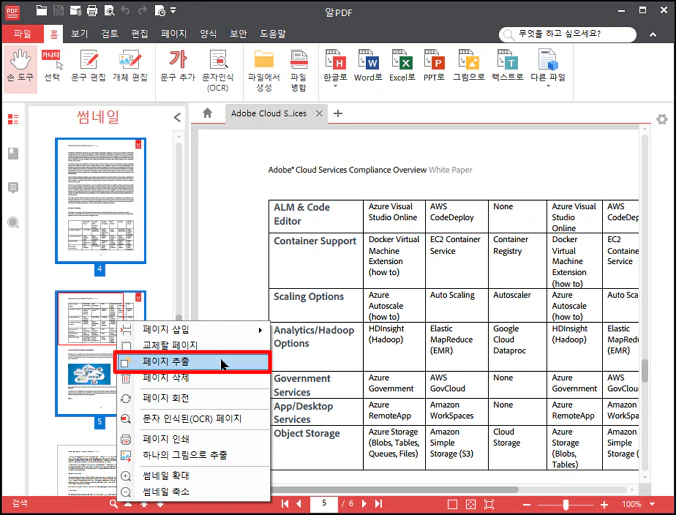Convert to 한글로 HWP format
This screenshot has height=515, width=676.
click(x=335, y=66)
